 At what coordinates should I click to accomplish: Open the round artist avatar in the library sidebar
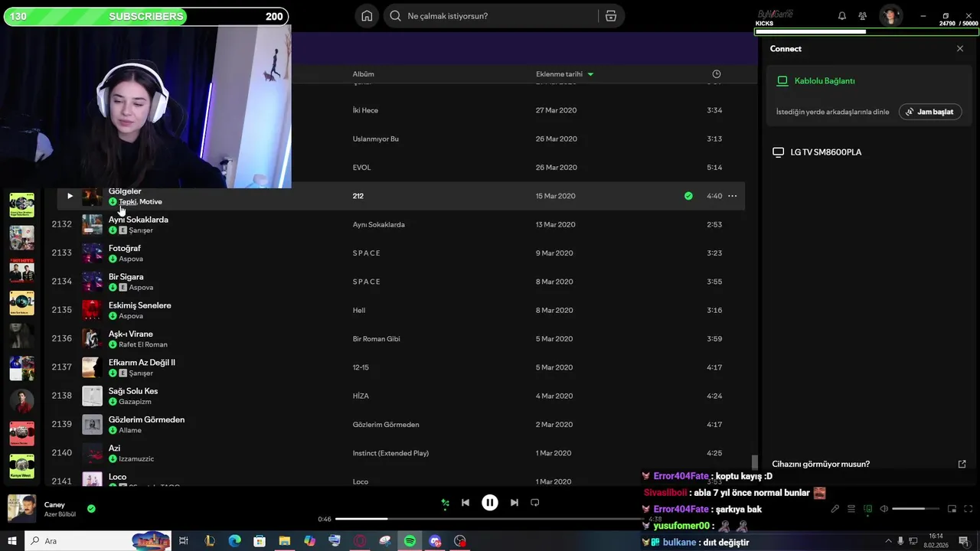[x=21, y=401]
